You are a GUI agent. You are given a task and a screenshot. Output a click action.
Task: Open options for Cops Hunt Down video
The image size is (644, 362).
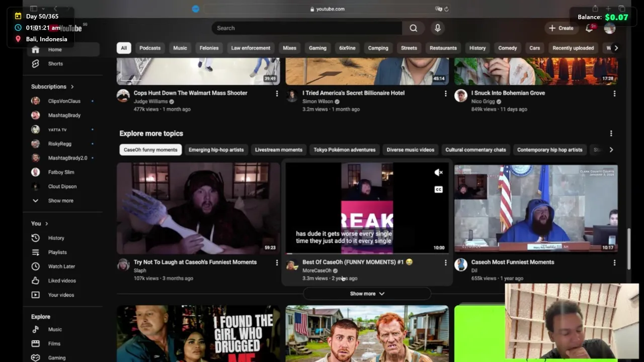(x=277, y=94)
